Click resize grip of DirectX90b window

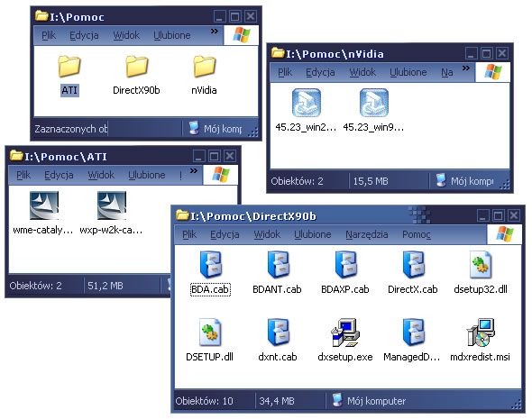coord(516,404)
